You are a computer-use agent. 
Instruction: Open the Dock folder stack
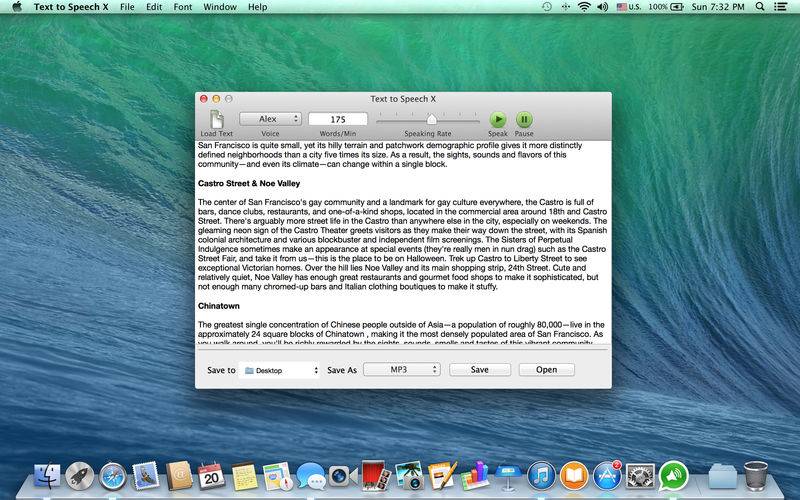pyautogui.click(x=723, y=477)
